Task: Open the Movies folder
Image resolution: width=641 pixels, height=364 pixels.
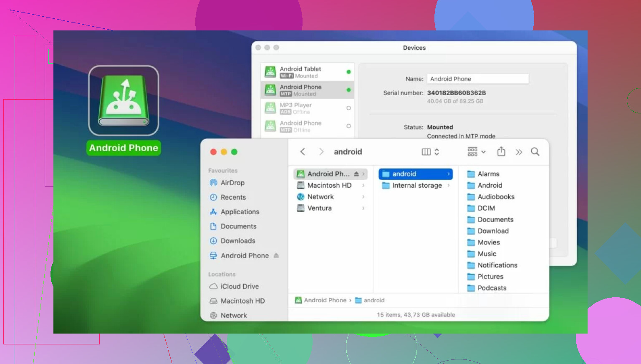Action: pos(483,242)
